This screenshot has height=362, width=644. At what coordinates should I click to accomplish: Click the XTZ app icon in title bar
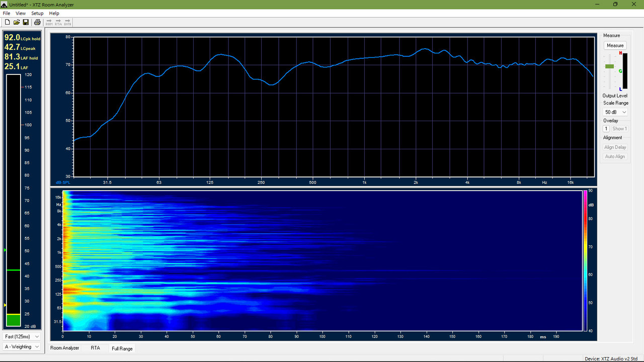pyautogui.click(x=5, y=5)
